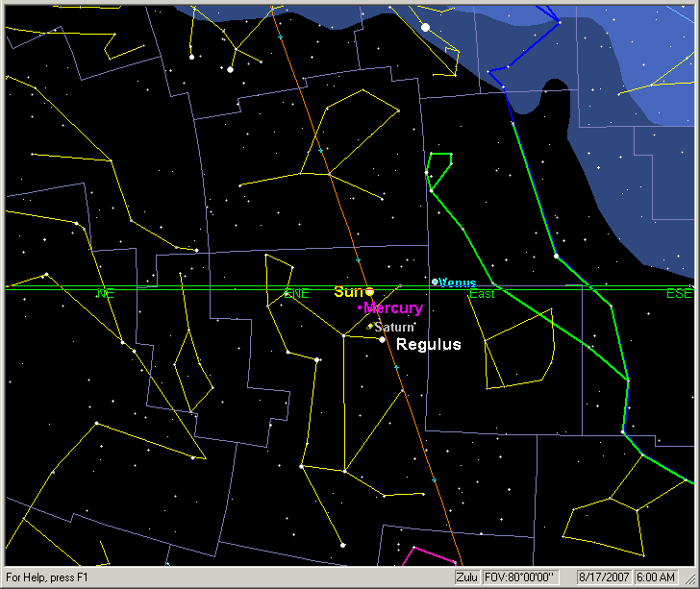
Task: Click the Mercury text label
Action: 393,308
